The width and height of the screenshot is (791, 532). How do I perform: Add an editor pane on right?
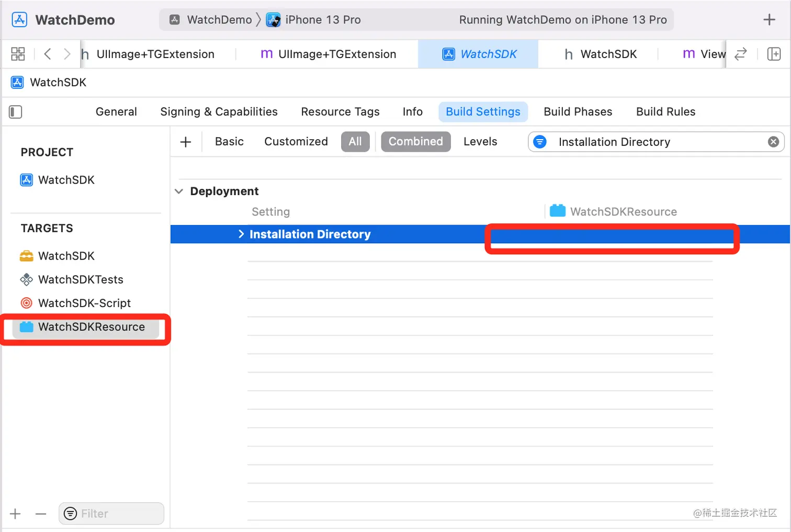coord(774,54)
